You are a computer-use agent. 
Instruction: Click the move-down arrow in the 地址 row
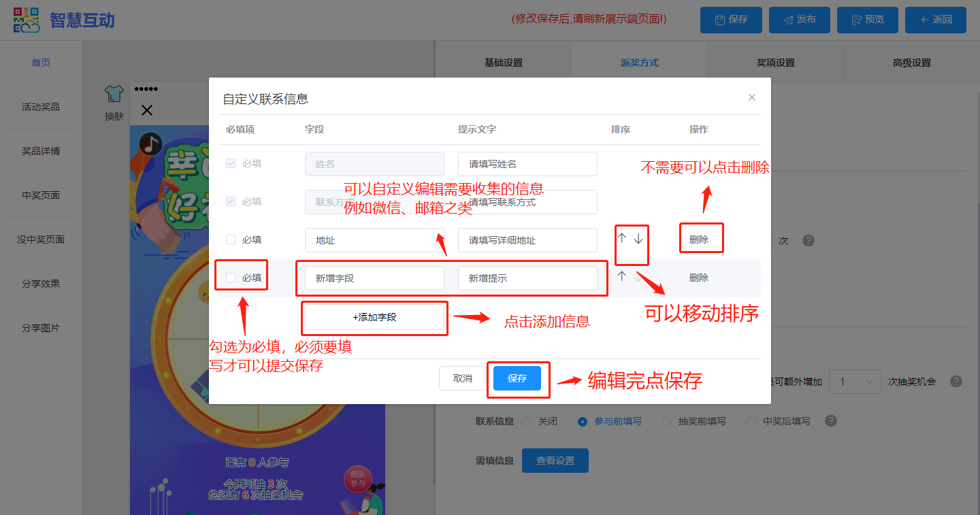(x=638, y=239)
